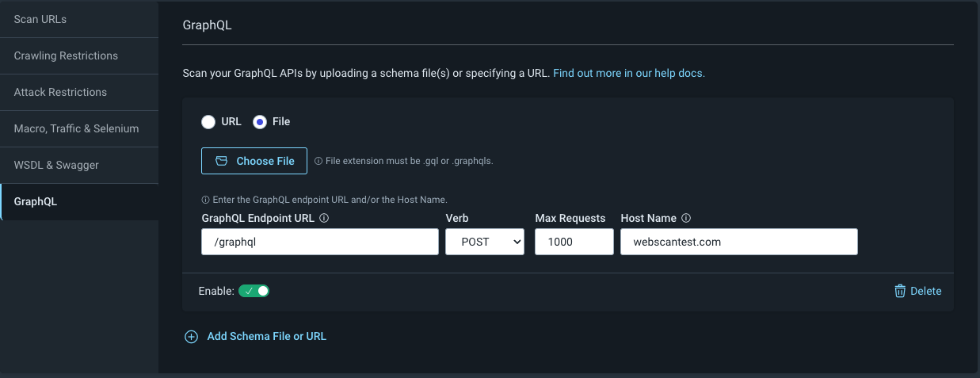Click the Max Requests field
980x378 pixels.
tap(574, 242)
